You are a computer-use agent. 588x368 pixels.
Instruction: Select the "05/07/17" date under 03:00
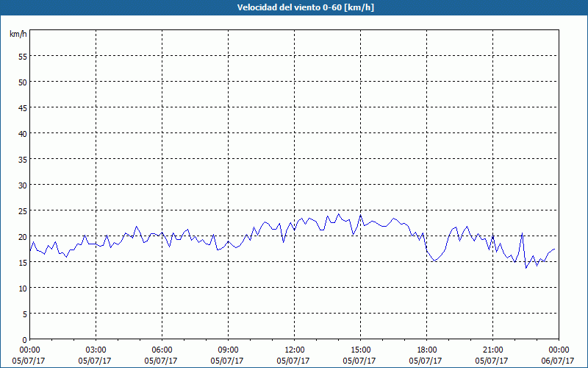click(x=95, y=361)
